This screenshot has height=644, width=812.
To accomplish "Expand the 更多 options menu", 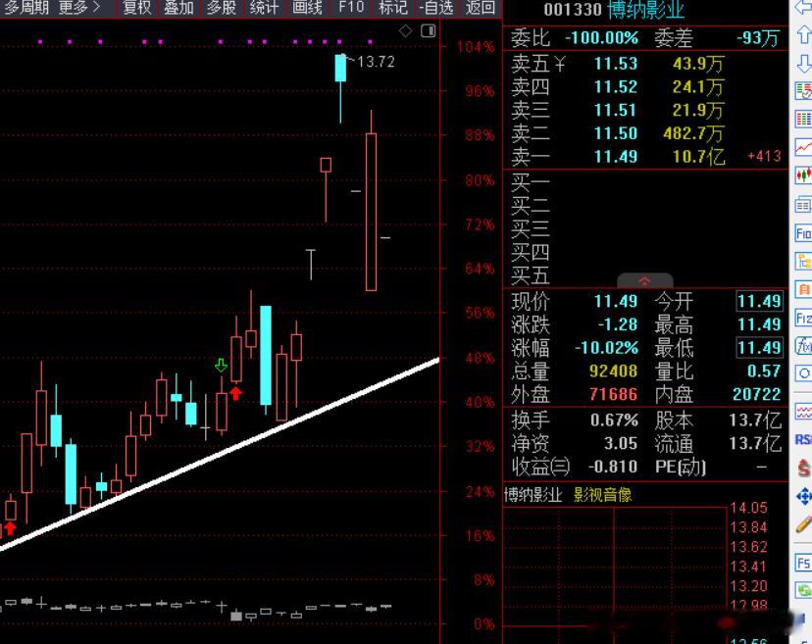I will point(74,8).
